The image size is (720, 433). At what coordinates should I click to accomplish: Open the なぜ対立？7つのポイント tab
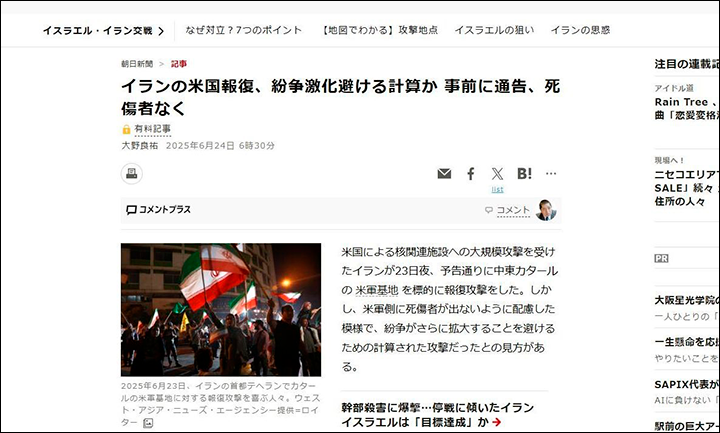pos(243,30)
